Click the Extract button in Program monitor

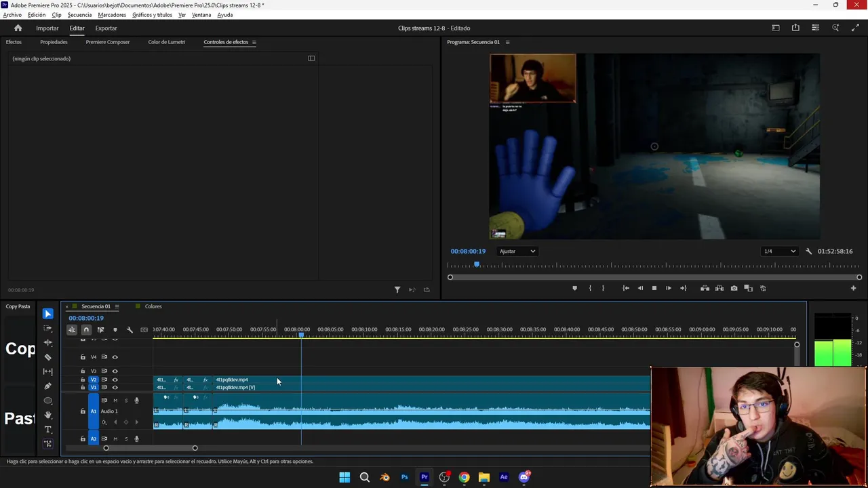point(719,288)
